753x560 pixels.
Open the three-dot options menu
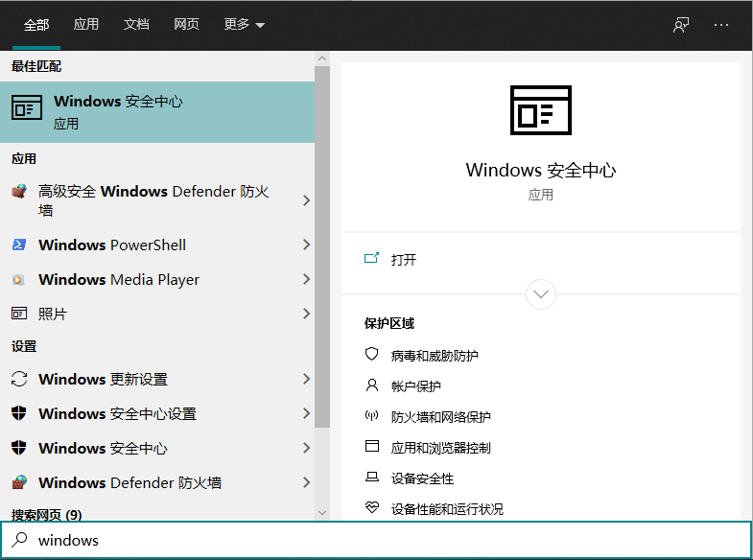pyautogui.click(x=721, y=25)
